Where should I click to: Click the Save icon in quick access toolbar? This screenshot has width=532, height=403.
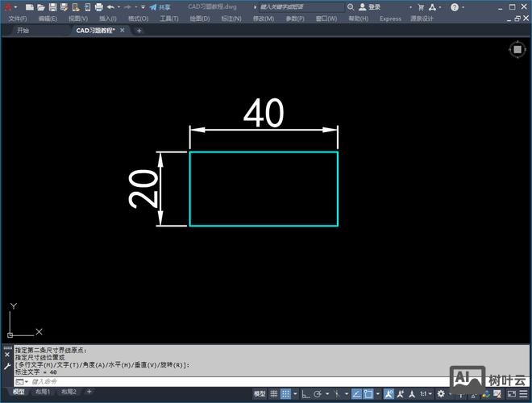(52, 6)
